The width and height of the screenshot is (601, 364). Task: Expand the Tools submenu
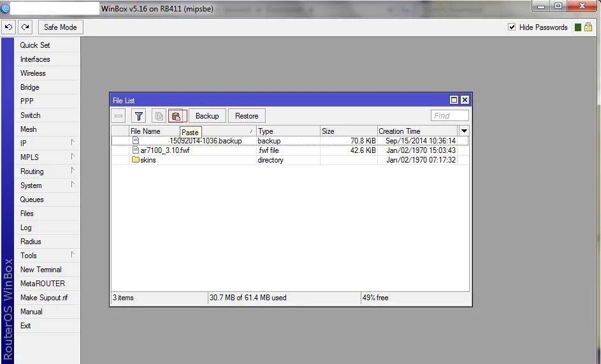point(47,256)
